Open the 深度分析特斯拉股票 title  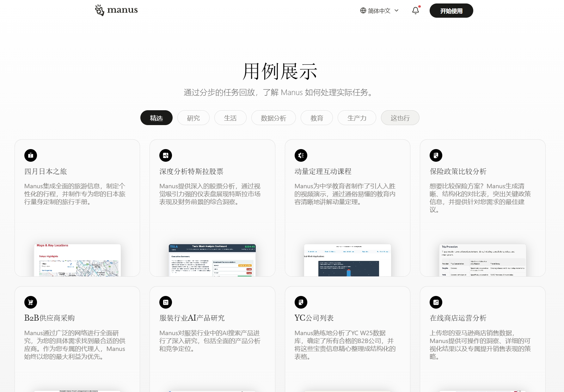point(191,172)
